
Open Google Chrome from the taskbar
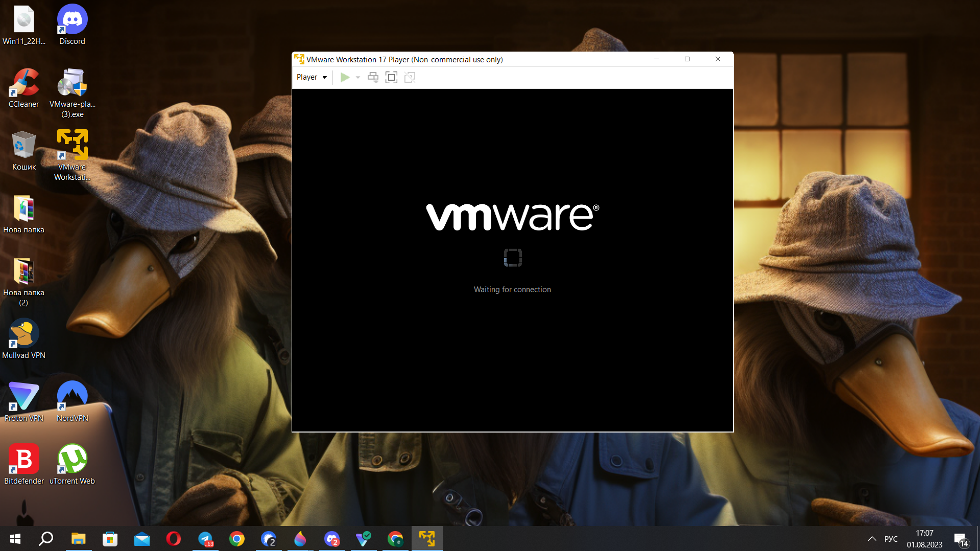click(237, 539)
